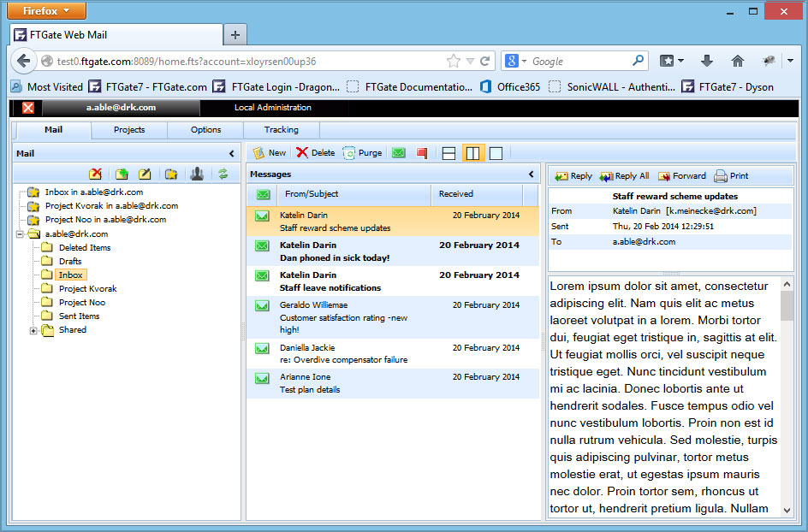Open the 'FTGate Documentatio...' bookmark
Screen dimensions: 808x532
point(410,87)
